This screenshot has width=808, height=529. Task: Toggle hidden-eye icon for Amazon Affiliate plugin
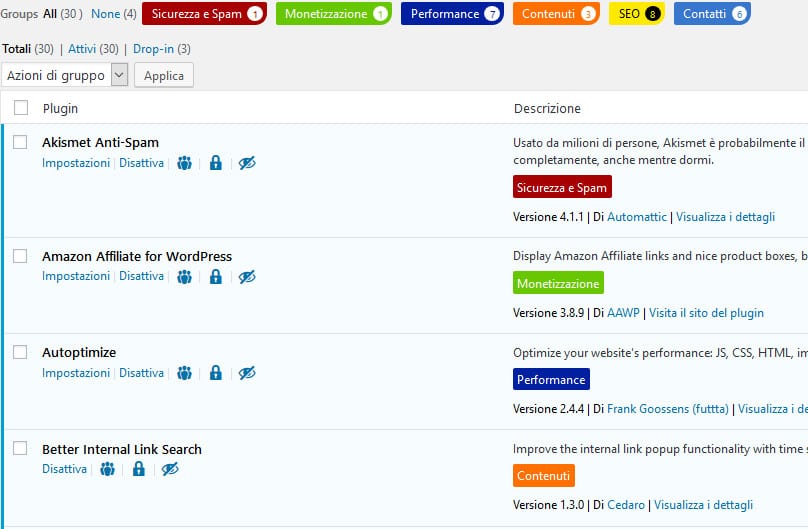click(247, 277)
